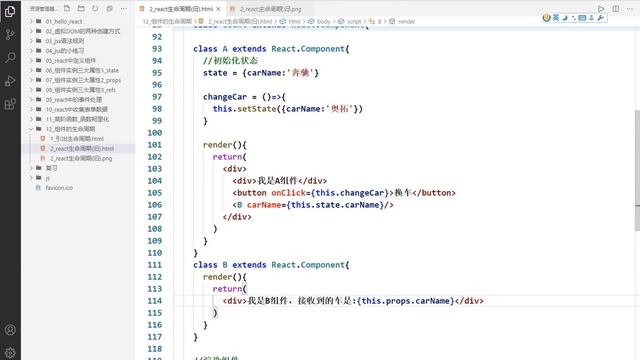Refresh the explorer file tree
Image resolution: width=640 pixels, height=360 pixels.
[95, 8]
